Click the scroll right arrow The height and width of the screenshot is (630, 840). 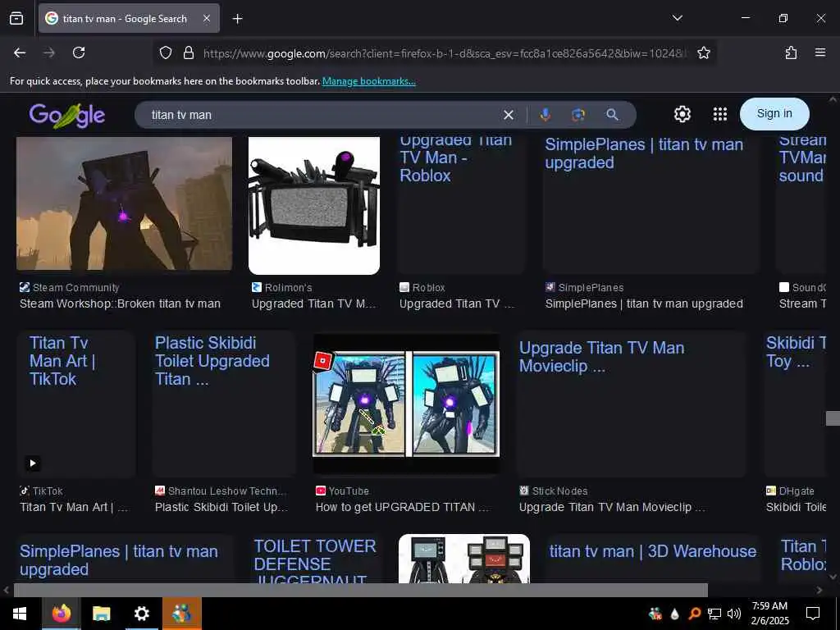(819, 591)
